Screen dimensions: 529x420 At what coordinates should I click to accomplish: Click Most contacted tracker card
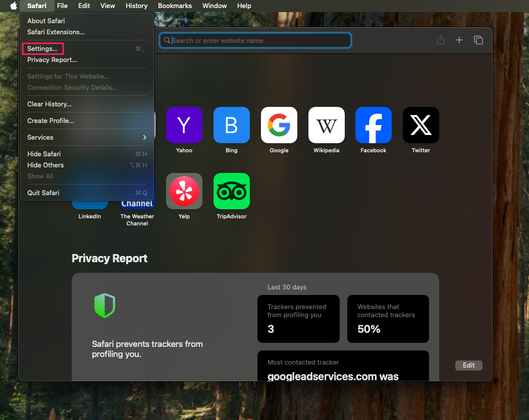pyautogui.click(x=343, y=366)
